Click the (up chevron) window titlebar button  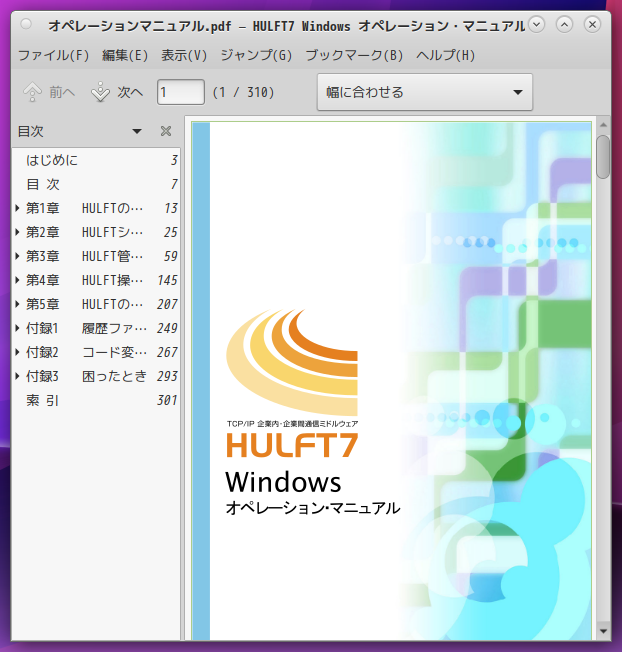click(564, 25)
